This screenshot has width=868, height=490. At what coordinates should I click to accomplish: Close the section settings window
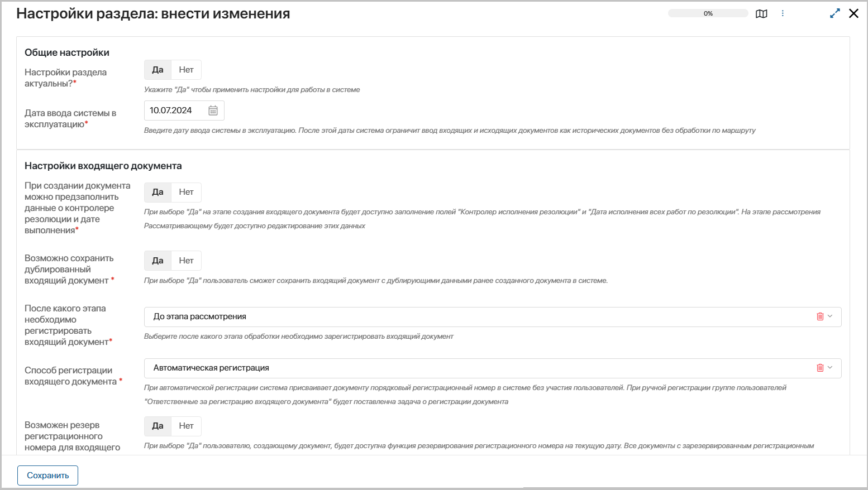coord(853,13)
